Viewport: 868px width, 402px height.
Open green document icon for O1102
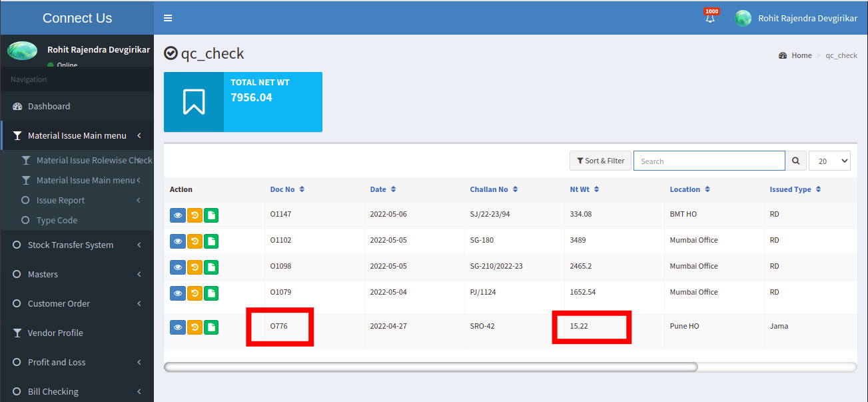click(x=211, y=241)
